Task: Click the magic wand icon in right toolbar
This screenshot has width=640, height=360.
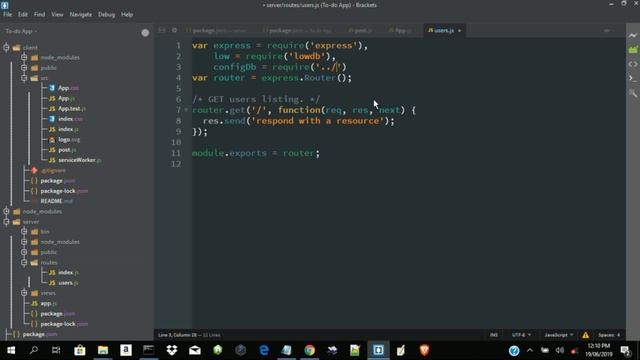Action: [633, 93]
